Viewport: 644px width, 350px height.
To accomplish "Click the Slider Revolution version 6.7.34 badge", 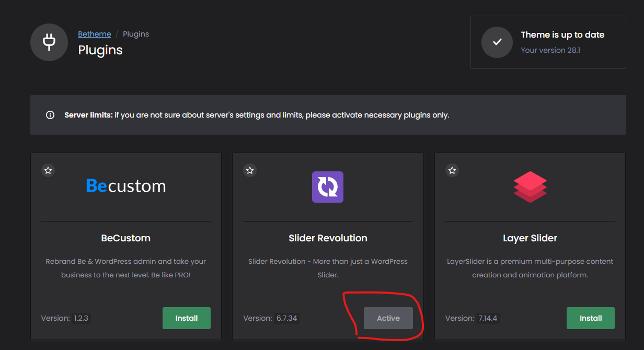I will pos(287,318).
